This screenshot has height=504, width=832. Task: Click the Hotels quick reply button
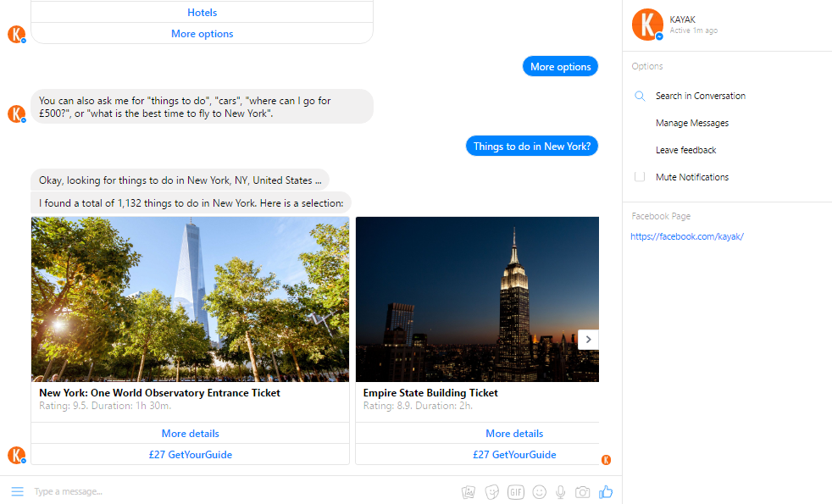tap(202, 12)
